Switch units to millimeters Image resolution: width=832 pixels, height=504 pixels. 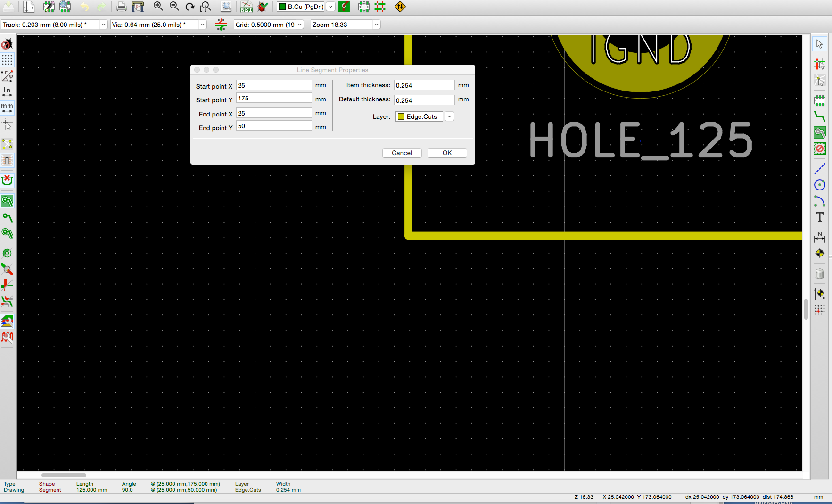7,108
